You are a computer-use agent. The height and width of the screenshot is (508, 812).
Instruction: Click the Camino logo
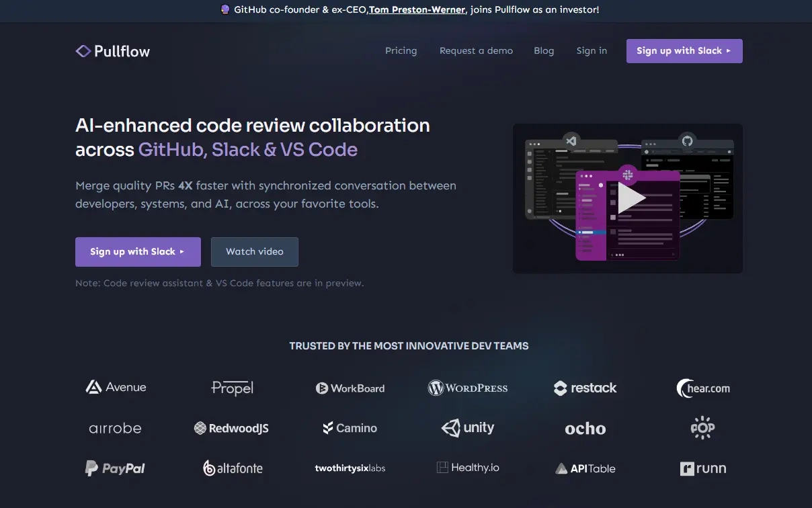coord(350,428)
